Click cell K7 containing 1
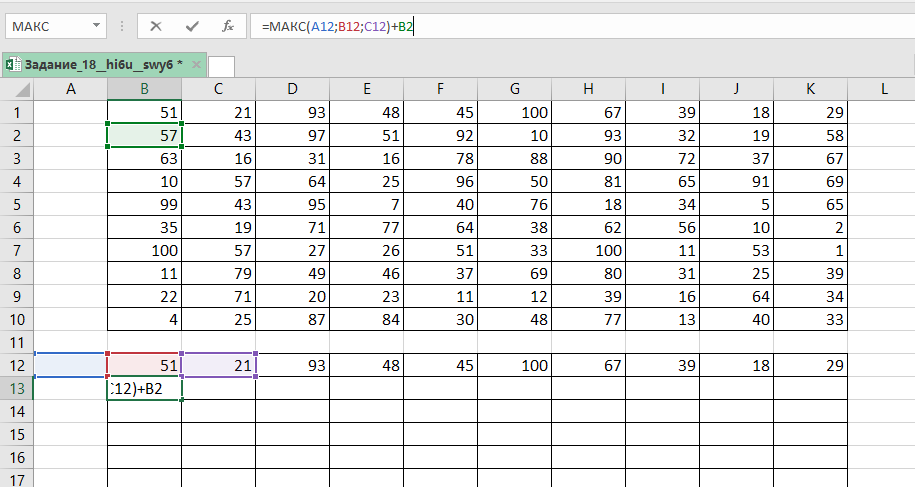 [x=810, y=249]
